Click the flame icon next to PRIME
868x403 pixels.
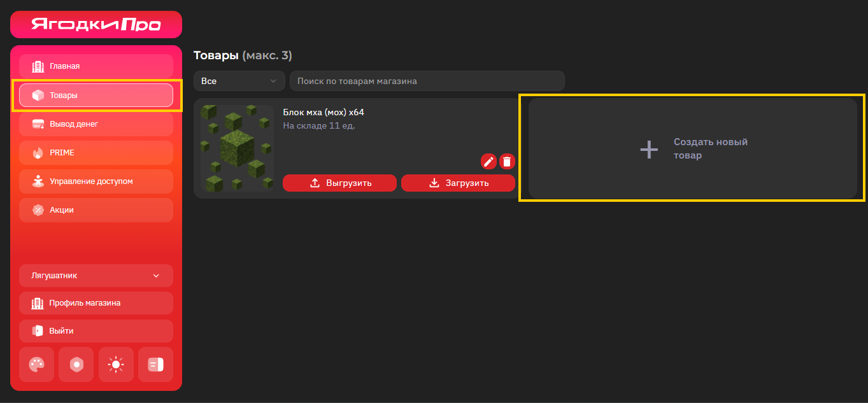38,153
